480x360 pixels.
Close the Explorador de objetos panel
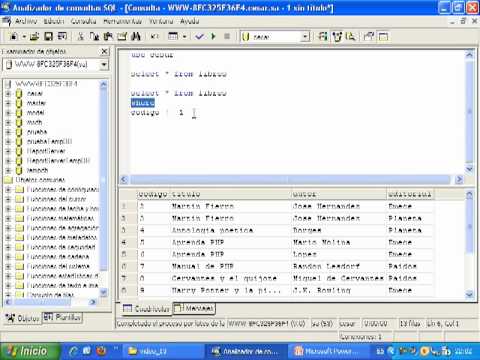104,51
